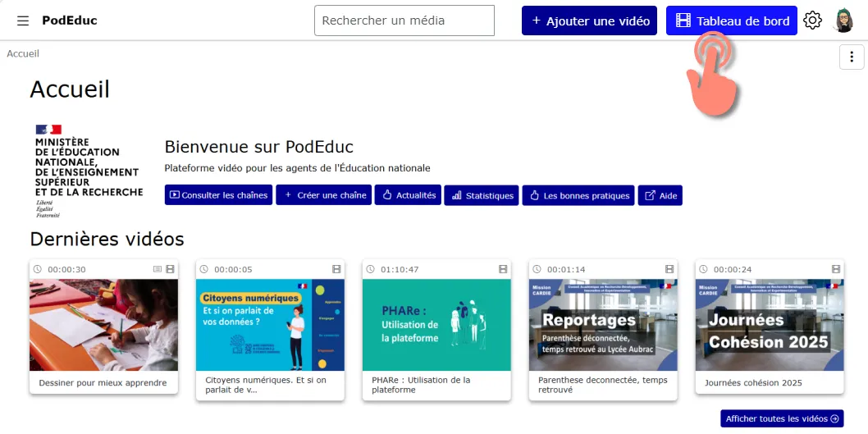Image resolution: width=868 pixels, height=434 pixels.
Task: Click the film icon on the 00:01:14 card
Action: click(669, 269)
